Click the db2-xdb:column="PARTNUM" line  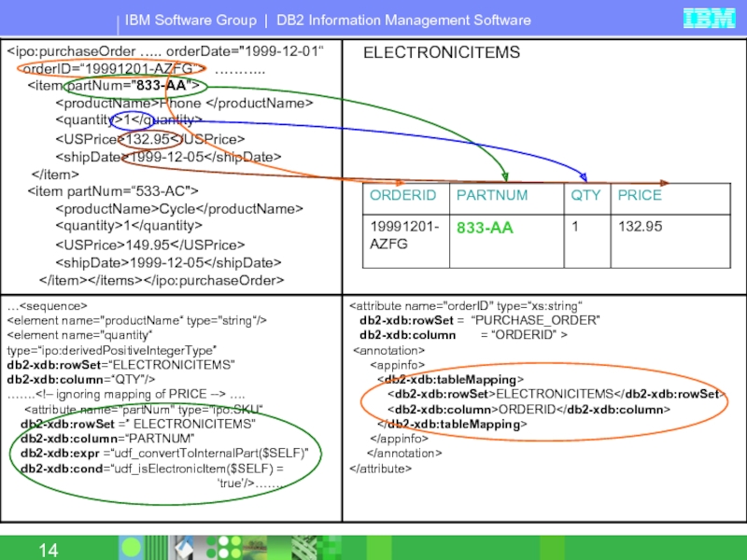[x=107, y=438]
